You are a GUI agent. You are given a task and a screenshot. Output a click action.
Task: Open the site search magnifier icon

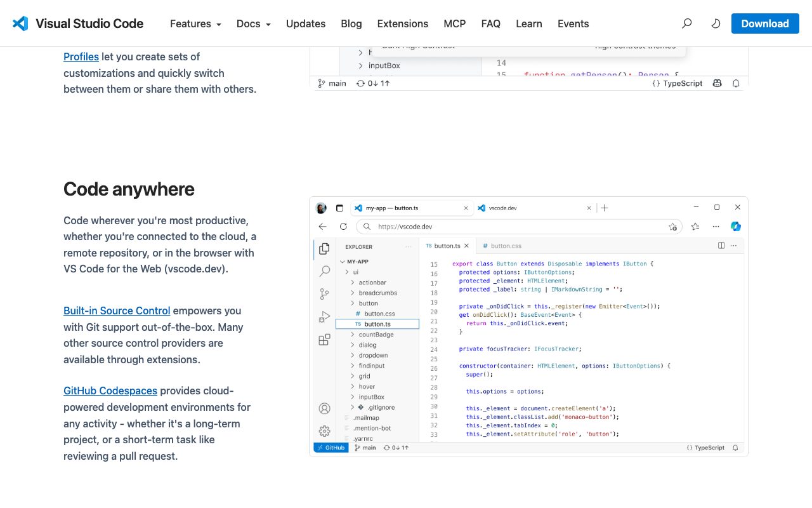click(686, 23)
